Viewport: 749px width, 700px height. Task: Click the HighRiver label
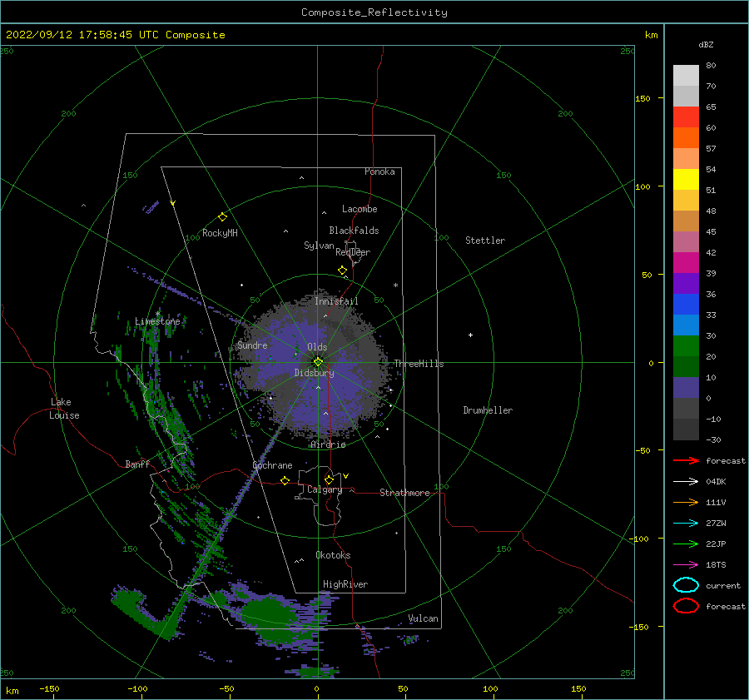coord(345,584)
